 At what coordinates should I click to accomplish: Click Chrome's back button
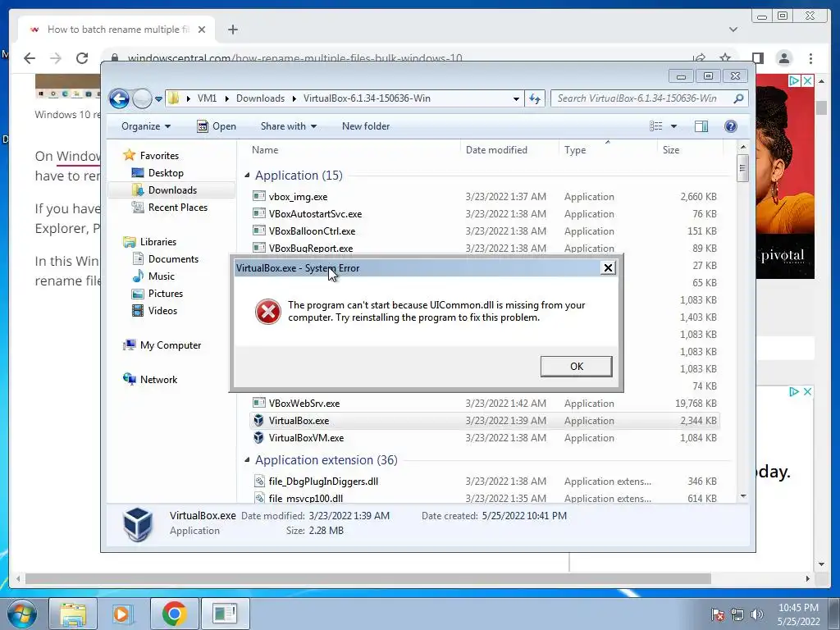(x=30, y=58)
